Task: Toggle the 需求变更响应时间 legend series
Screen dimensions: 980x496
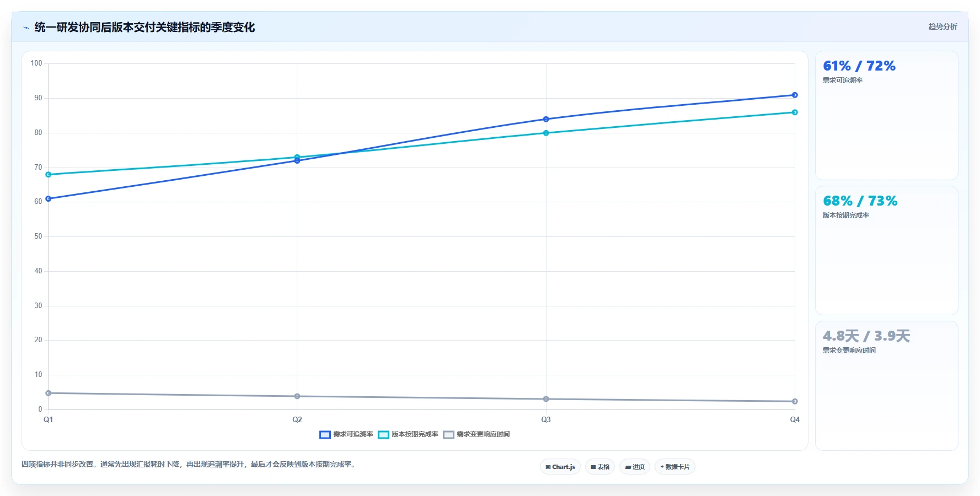Action: click(x=476, y=434)
